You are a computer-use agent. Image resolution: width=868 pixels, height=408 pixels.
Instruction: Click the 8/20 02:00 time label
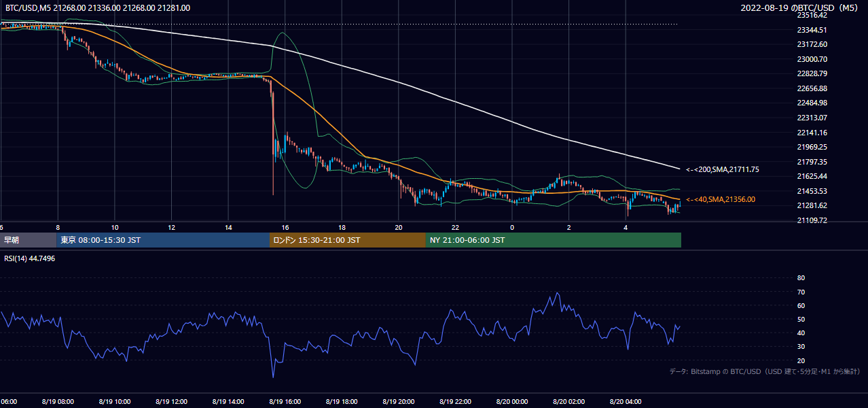point(568,401)
